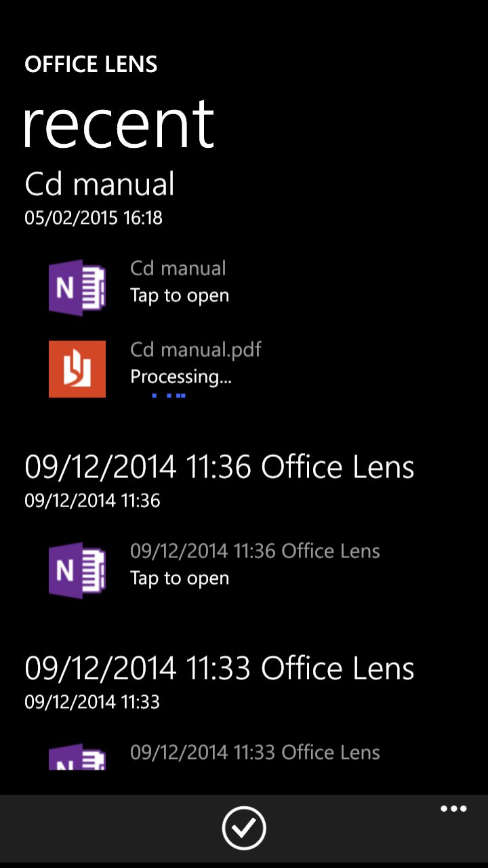
Task: Tap the 05/02/2015 16:18 timestamp
Action: pyautogui.click(x=94, y=218)
